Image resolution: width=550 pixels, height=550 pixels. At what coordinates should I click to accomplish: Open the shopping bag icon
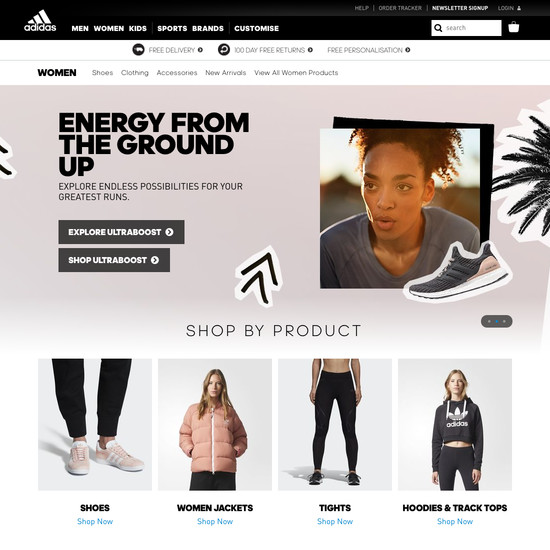tap(514, 27)
